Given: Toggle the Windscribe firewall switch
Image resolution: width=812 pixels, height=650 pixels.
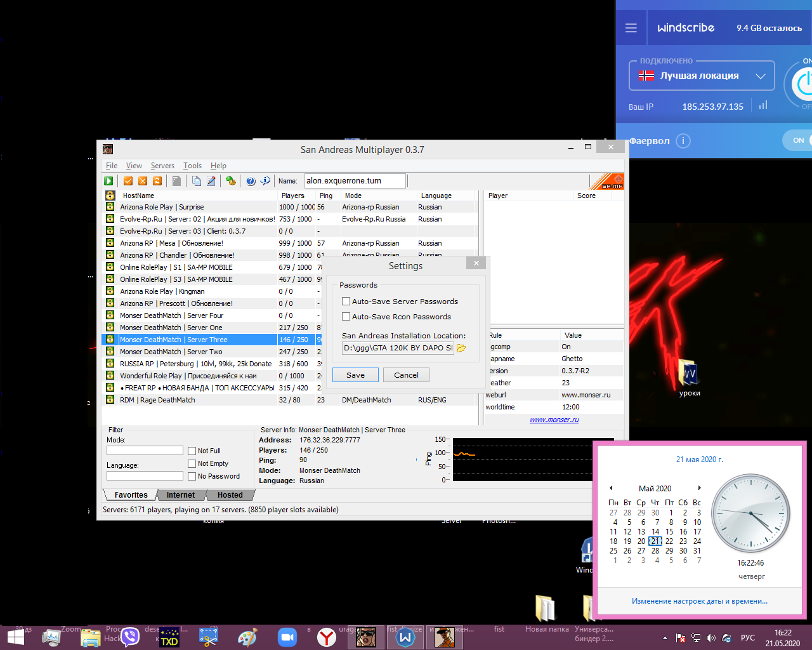Looking at the screenshot, I should pyautogui.click(x=797, y=140).
